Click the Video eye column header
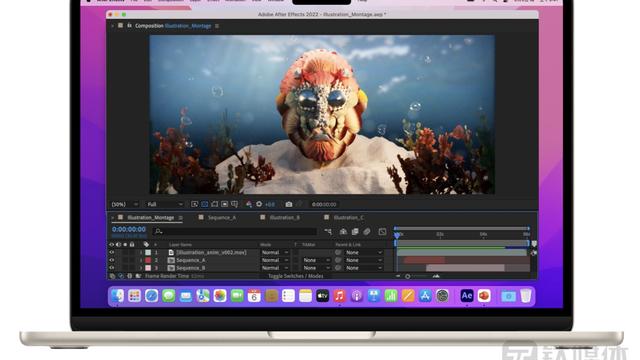 [111, 244]
